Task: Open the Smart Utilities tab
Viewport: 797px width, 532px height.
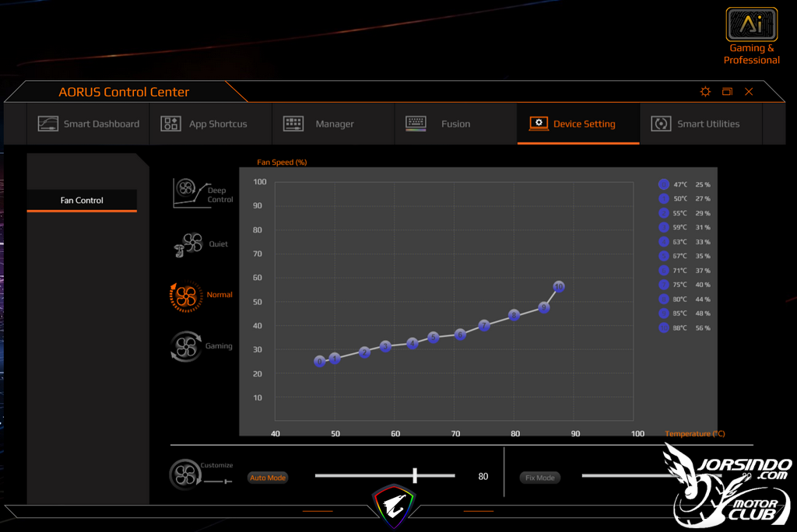Action: 701,124
